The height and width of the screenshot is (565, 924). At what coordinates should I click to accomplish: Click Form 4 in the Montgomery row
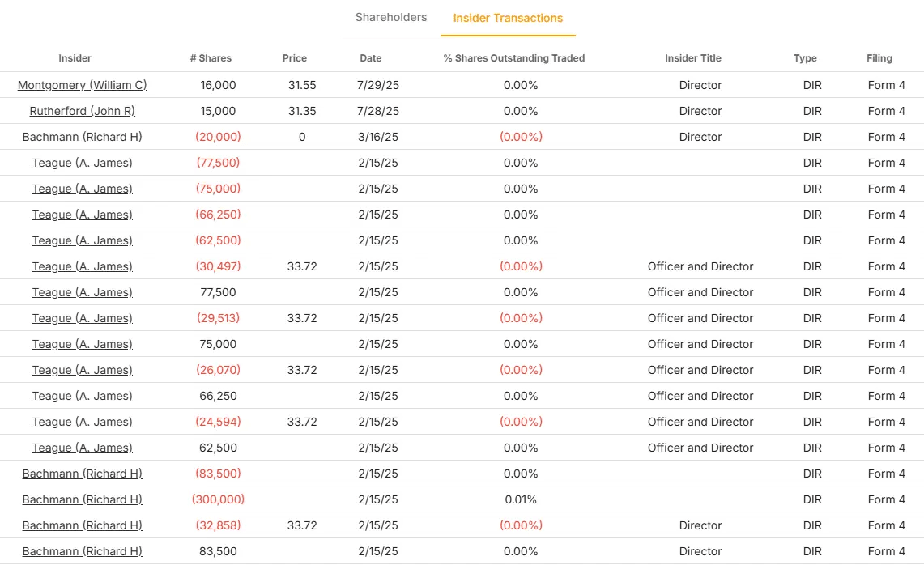(x=887, y=85)
